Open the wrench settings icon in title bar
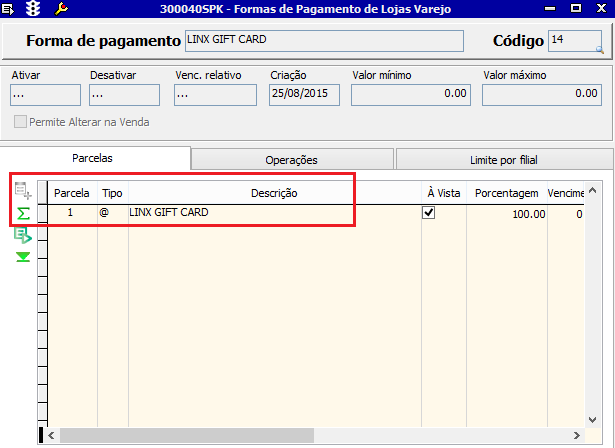 61,8
